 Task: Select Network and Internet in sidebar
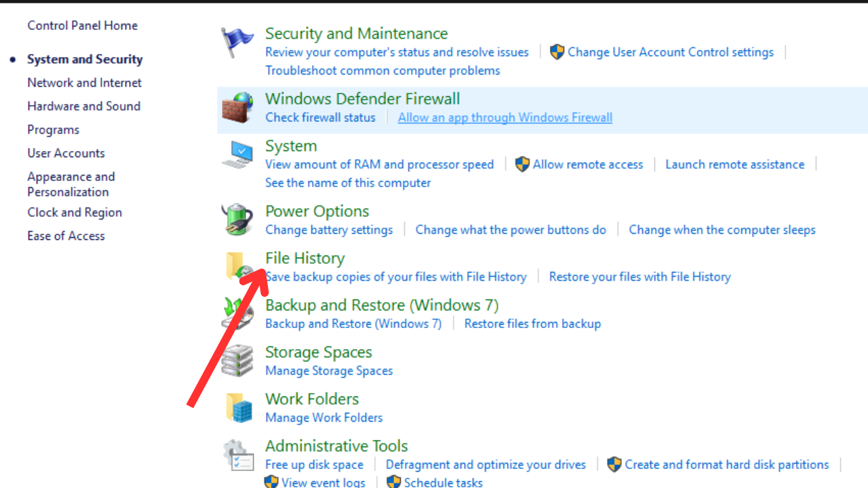[x=85, y=83]
